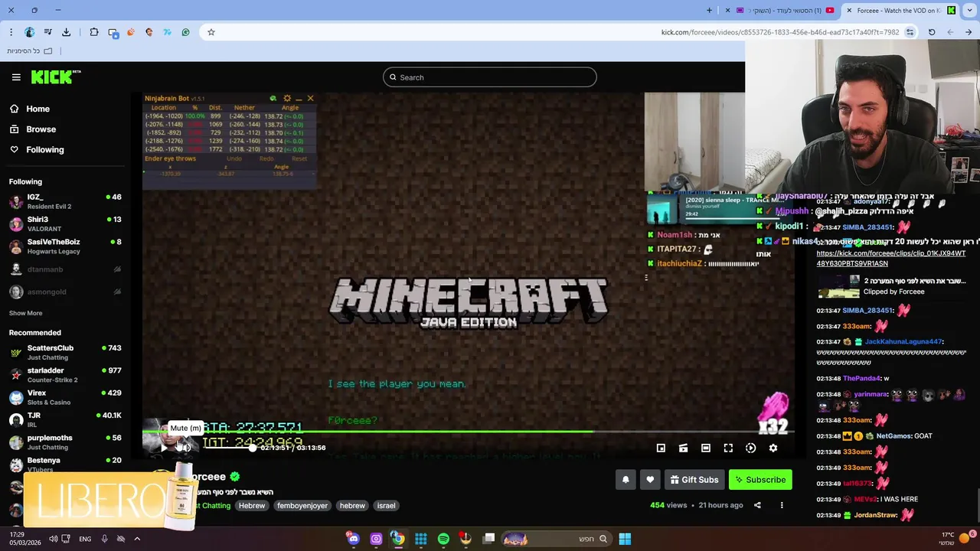
Task: Toggle mini player mode
Action: (661, 448)
